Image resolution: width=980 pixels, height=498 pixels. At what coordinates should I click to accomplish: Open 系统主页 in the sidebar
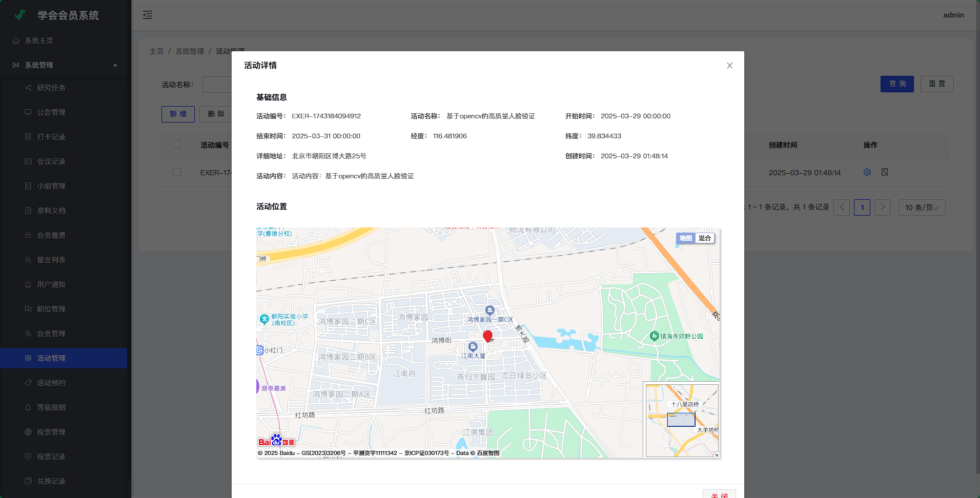click(64, 40)
